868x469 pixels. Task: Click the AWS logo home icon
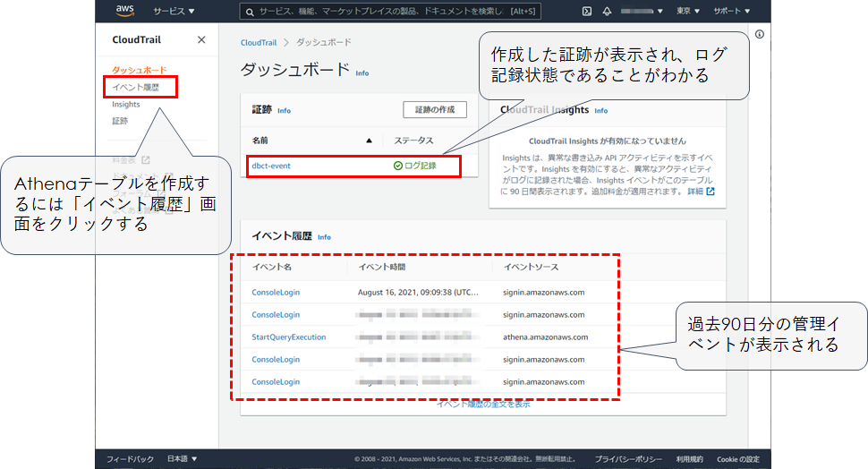click(124, 11)
